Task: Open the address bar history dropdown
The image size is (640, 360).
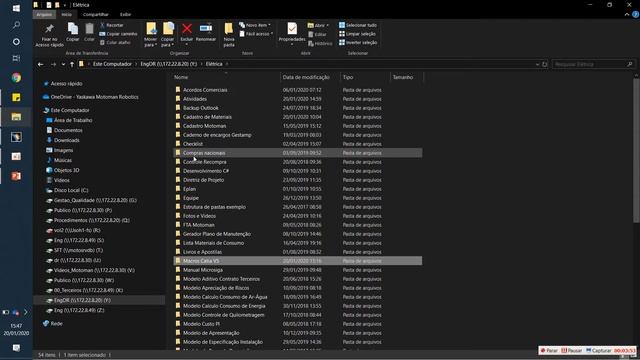Action: (537, 64)
